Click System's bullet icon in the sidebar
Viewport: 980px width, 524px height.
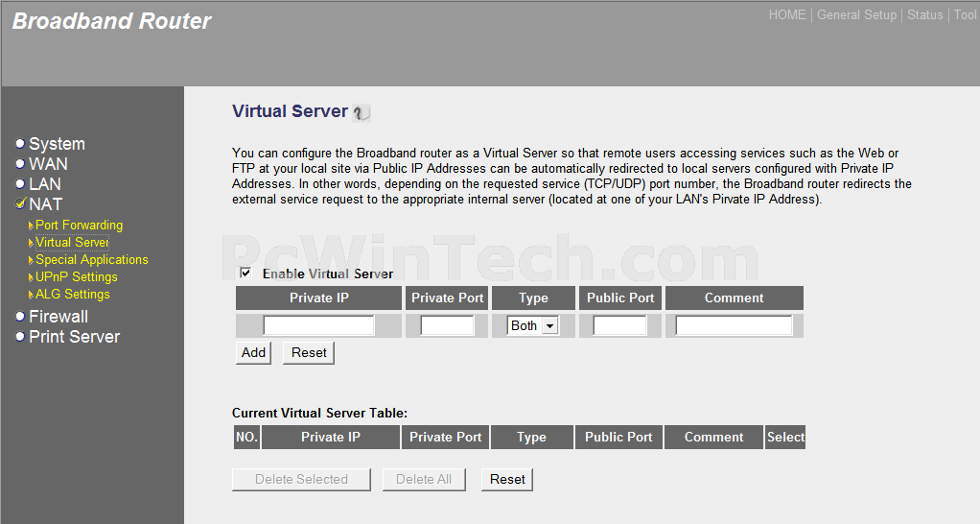20,144
